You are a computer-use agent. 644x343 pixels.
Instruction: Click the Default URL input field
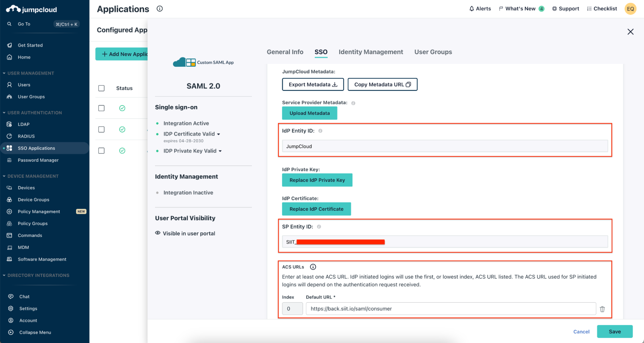(451, 309)
